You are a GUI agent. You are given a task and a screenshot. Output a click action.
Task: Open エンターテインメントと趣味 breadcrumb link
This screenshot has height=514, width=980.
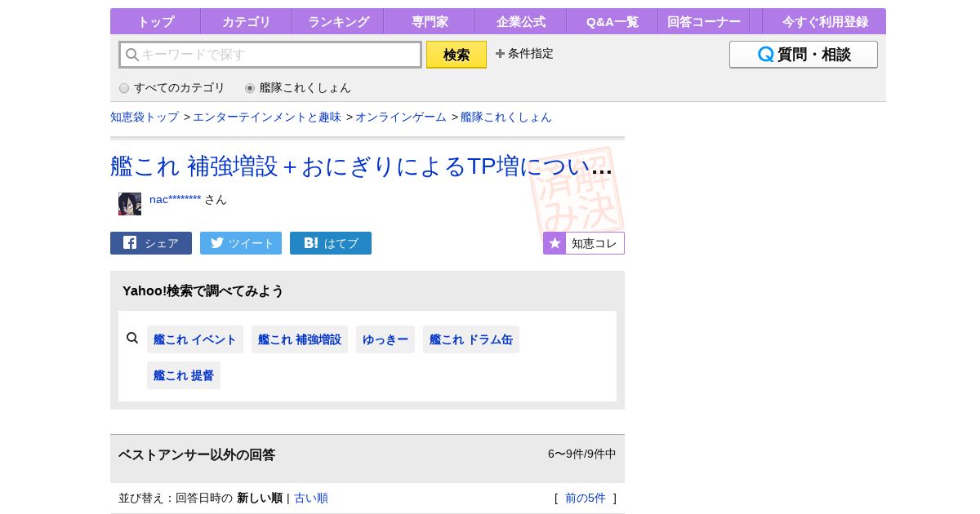267,117
